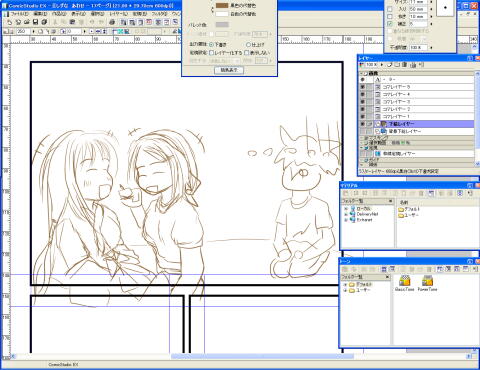Enable the レイヤー化する checkbox
This screenshot has height=370, width=480.
tap(211, 53)
